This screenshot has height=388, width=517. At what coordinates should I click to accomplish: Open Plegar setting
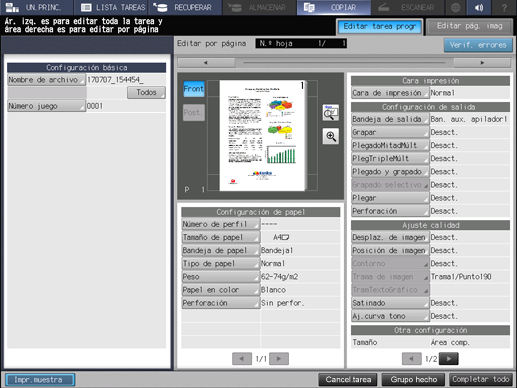(390, 198)
